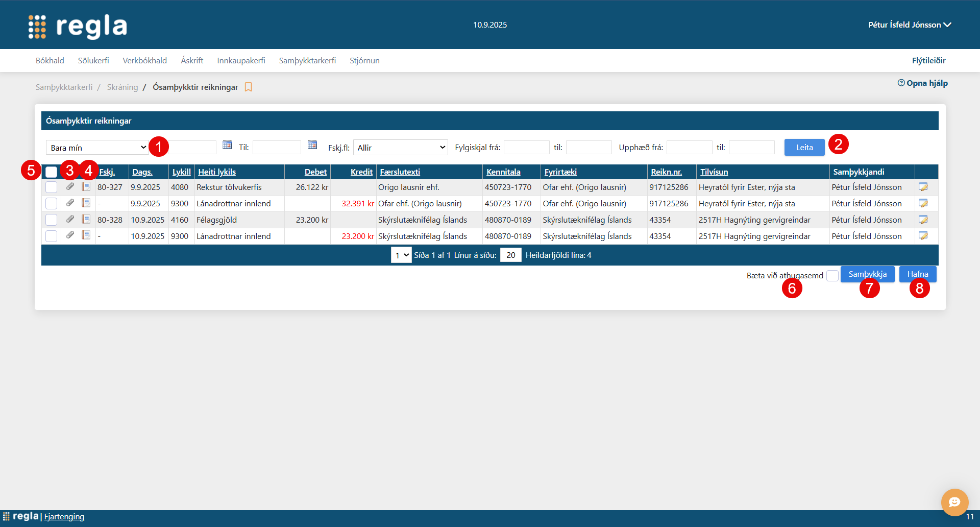Click the regla logo in the header

point(78,26)
